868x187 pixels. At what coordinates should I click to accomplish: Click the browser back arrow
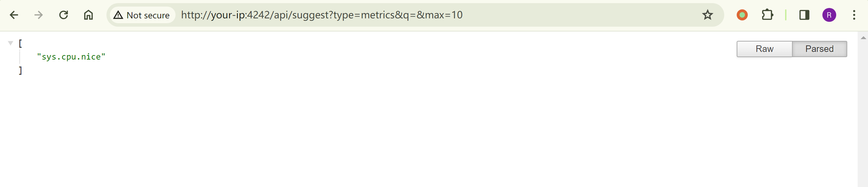tap(14, 15)
